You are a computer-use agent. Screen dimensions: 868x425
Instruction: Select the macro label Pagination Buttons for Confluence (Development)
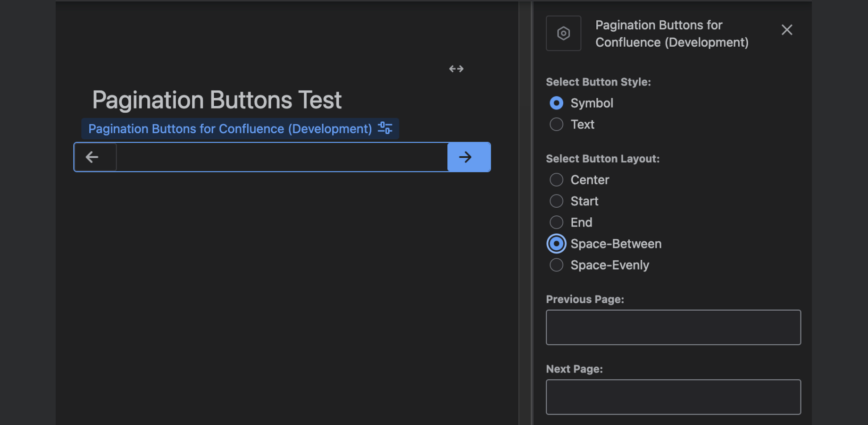230,129
